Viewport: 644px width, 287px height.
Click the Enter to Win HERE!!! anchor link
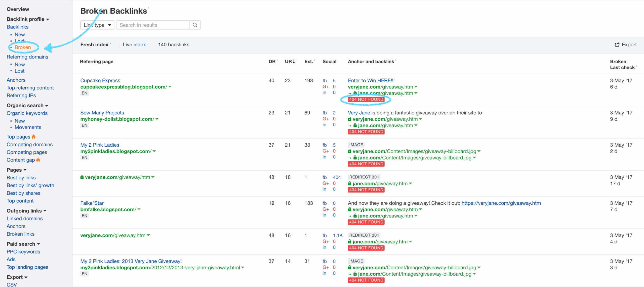pos(371,80)
